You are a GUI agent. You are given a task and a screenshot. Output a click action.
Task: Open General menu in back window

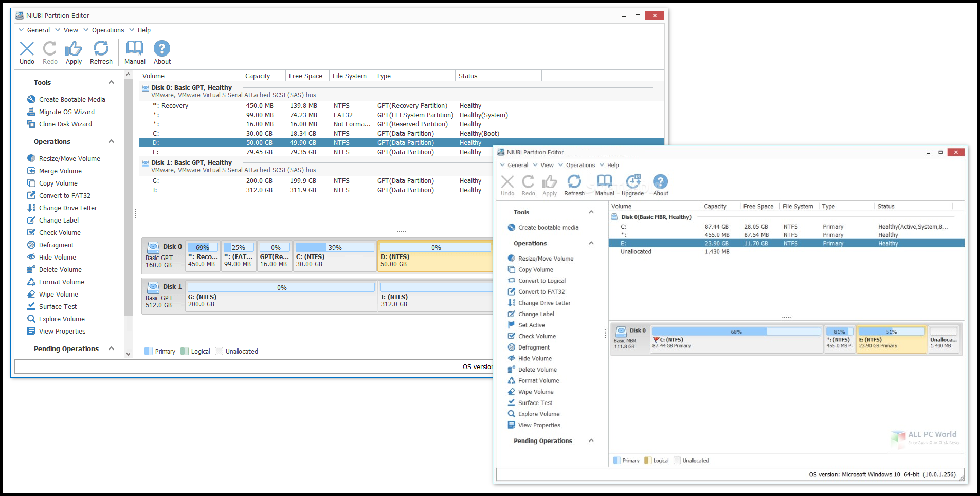pyautogui.click(x=38, y=30)
